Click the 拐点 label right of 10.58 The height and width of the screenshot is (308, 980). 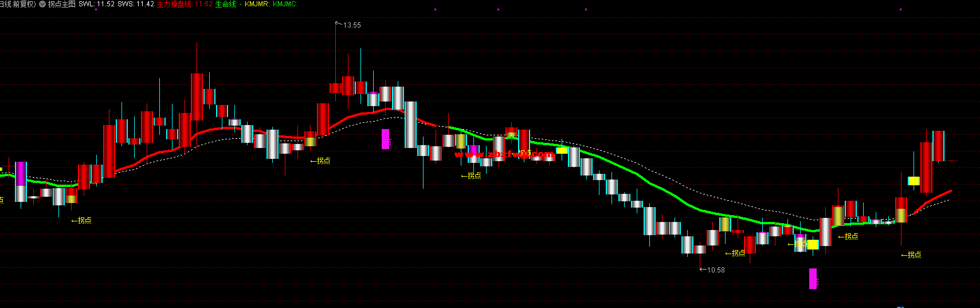(735, 253)
